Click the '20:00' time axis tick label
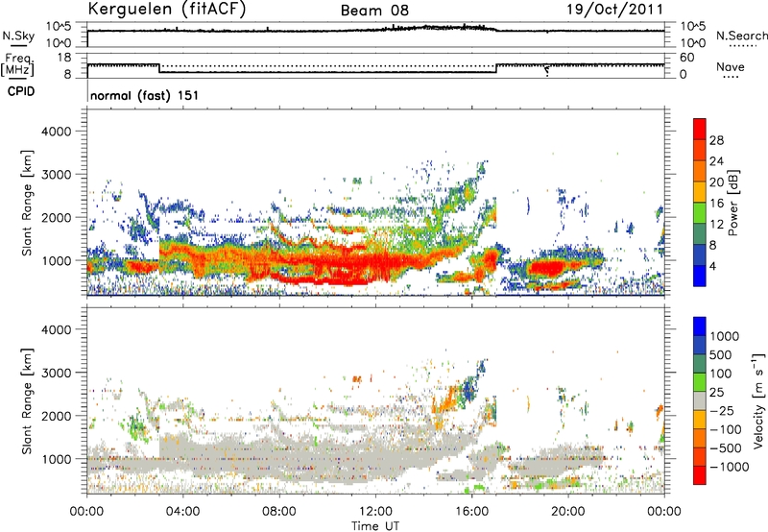Image resolution: width=768 pixels, height=532 pixels. tap(568, 512)
